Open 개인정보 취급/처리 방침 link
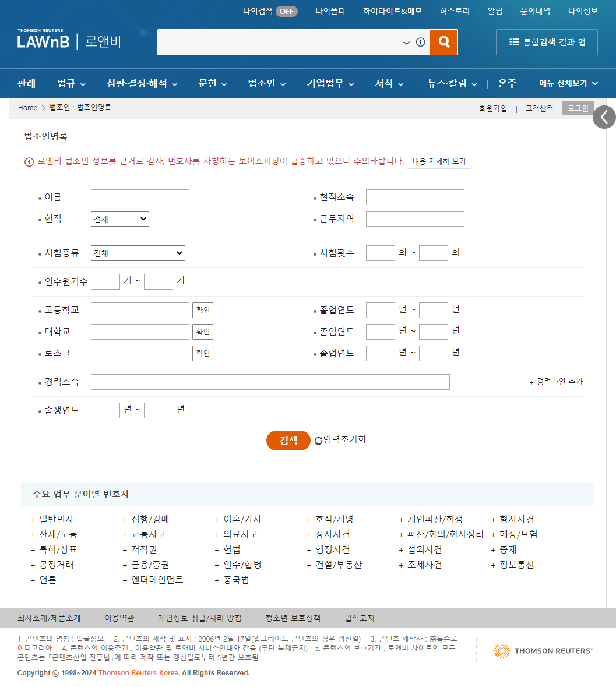Viewport: 616px width, 687px height. pyautogui.click(x=200, y=618)
